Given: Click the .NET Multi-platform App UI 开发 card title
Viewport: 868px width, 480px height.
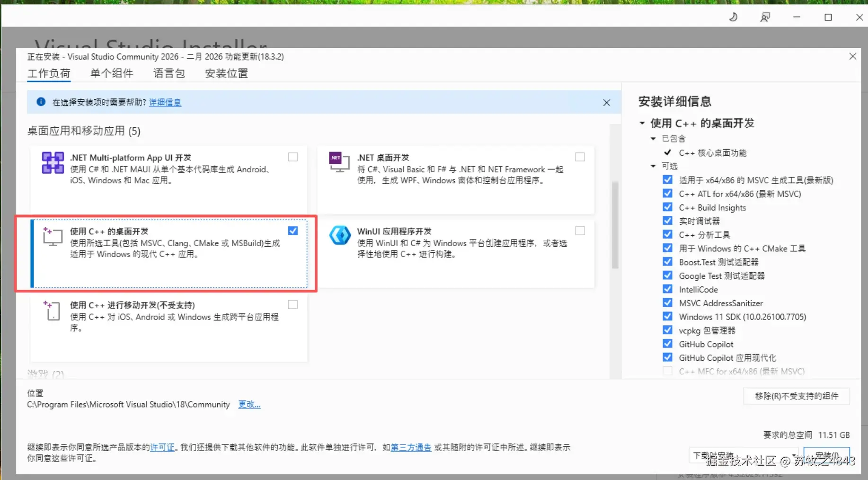Looking at the screenshot, I should coord(131,157).
